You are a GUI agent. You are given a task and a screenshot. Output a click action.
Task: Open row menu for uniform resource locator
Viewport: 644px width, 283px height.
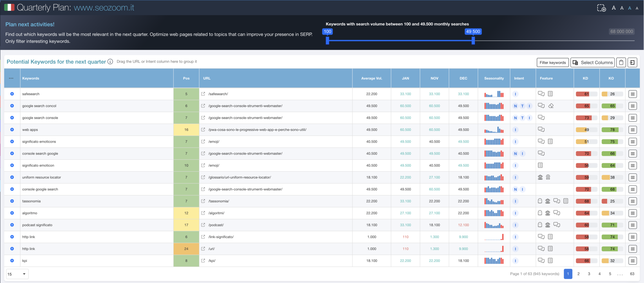(x=633, y=177)
